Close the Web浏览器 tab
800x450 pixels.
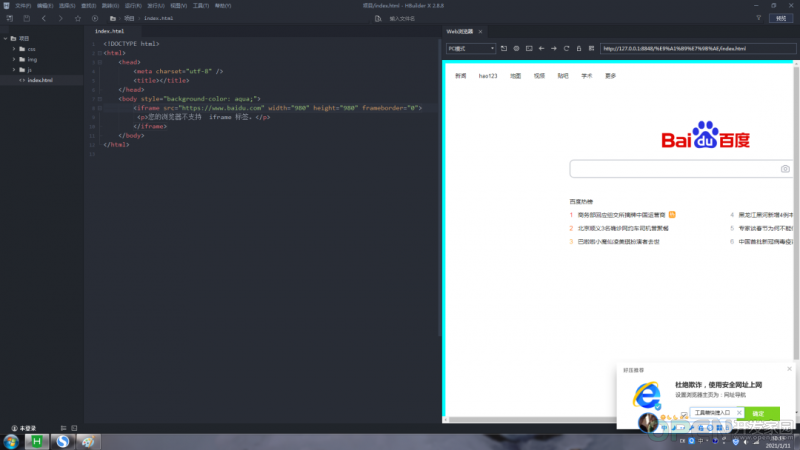pyautogui.click(x=480, y=32)
